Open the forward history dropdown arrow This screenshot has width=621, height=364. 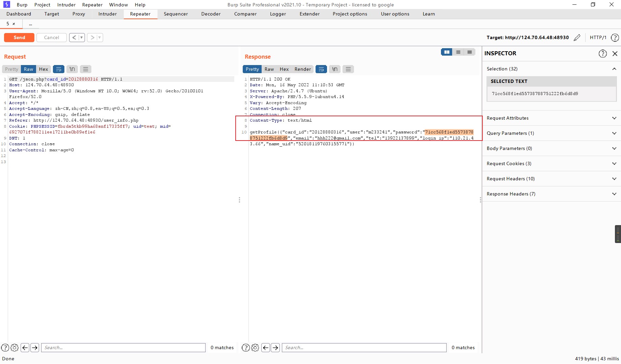tap(99, 37)
